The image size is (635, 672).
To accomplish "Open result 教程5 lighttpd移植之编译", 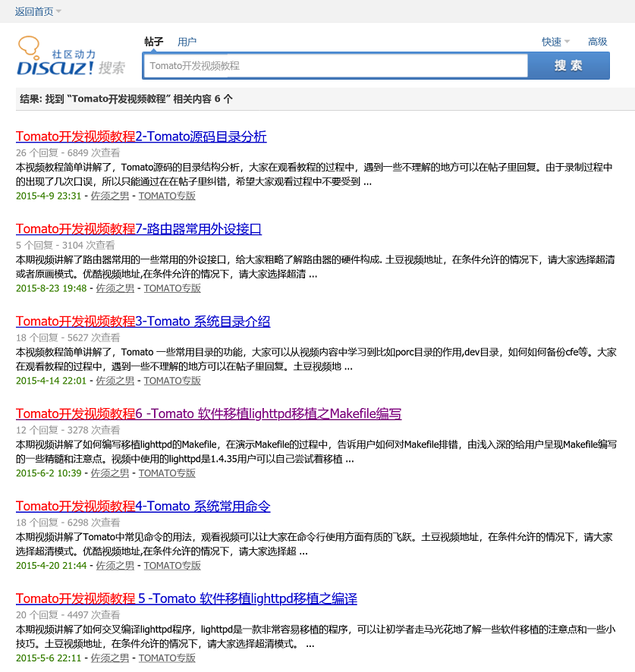I will 187,598.
